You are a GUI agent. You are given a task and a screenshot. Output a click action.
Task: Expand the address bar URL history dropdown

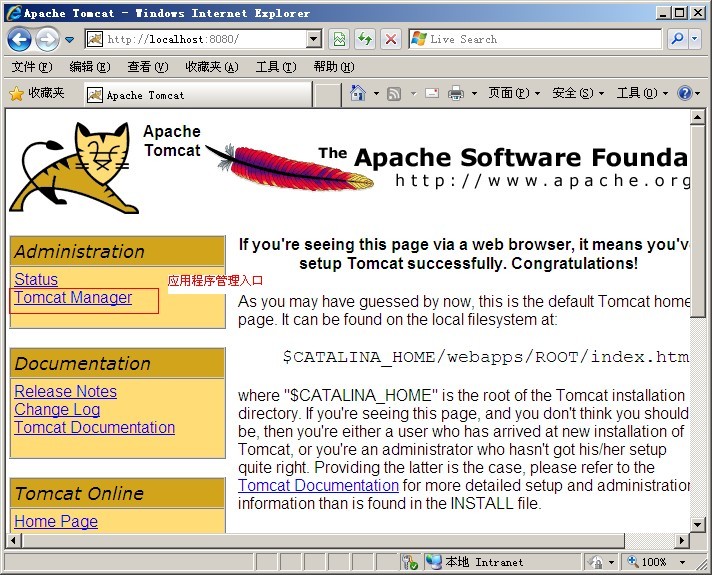point(313,40)
